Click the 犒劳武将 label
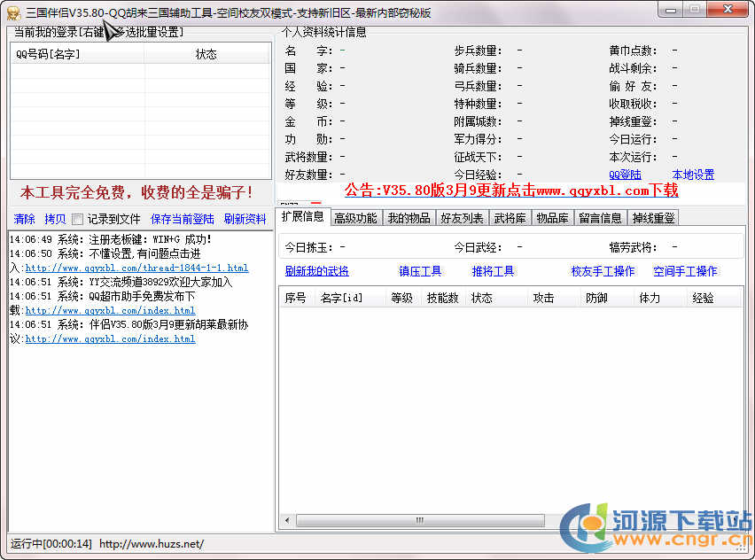This screenshot has width=755, height=560. point(633,247)
